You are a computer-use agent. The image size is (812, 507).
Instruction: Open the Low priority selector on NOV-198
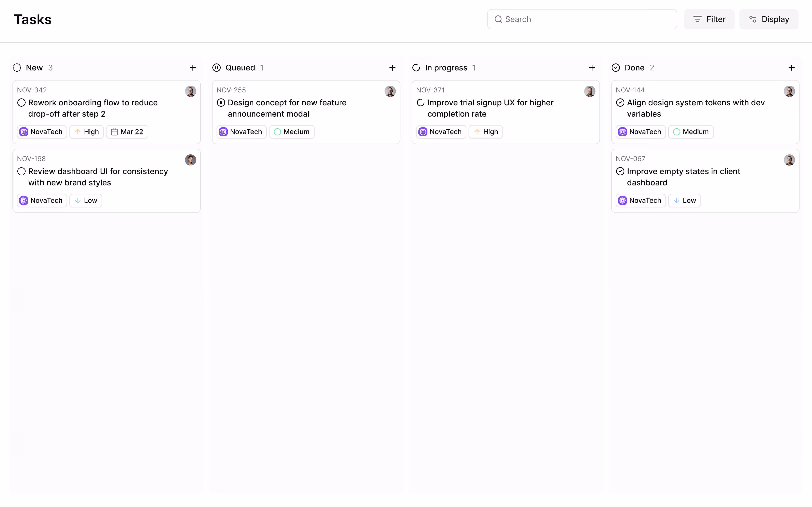[x=86, y=200]
